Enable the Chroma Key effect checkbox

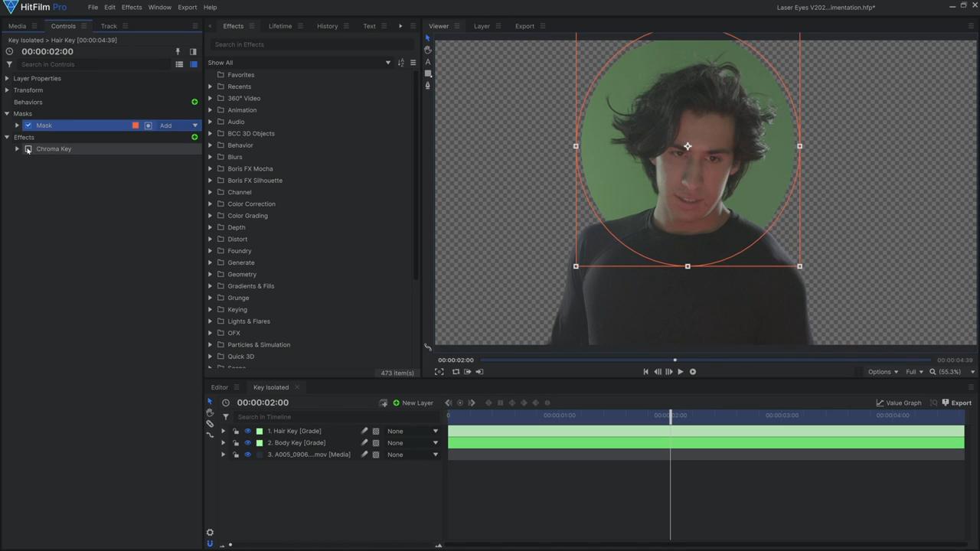point(28,149)
